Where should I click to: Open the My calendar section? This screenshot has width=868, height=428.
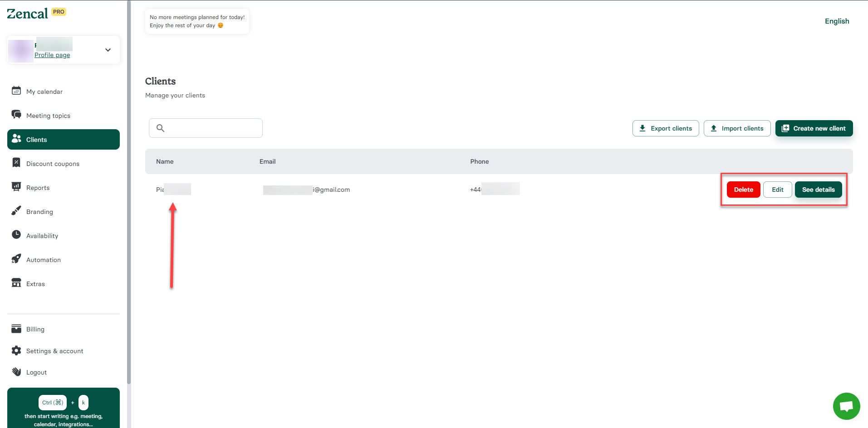44,91
